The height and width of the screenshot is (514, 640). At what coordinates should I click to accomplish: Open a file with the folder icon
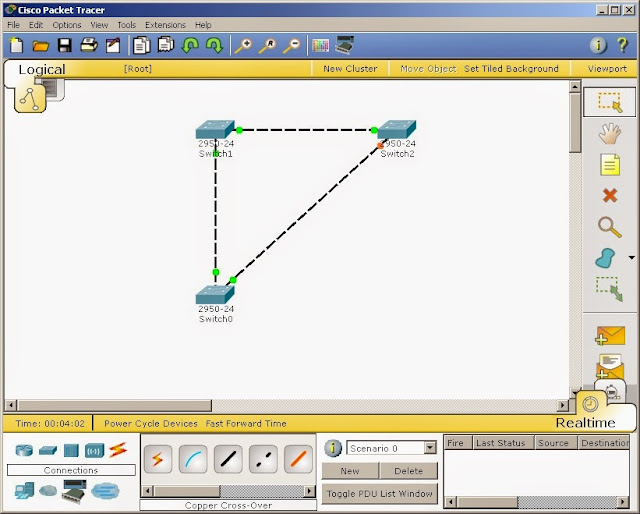coord(40,45)
